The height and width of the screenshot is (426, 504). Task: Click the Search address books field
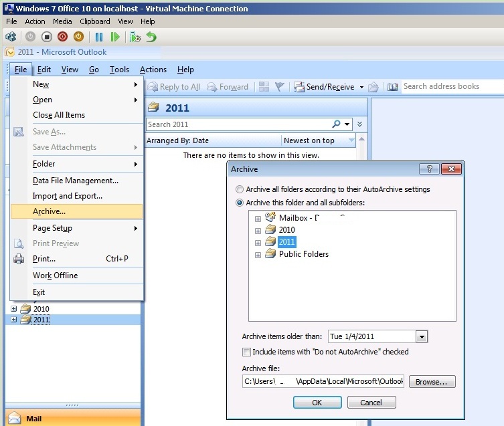[452, 86]
